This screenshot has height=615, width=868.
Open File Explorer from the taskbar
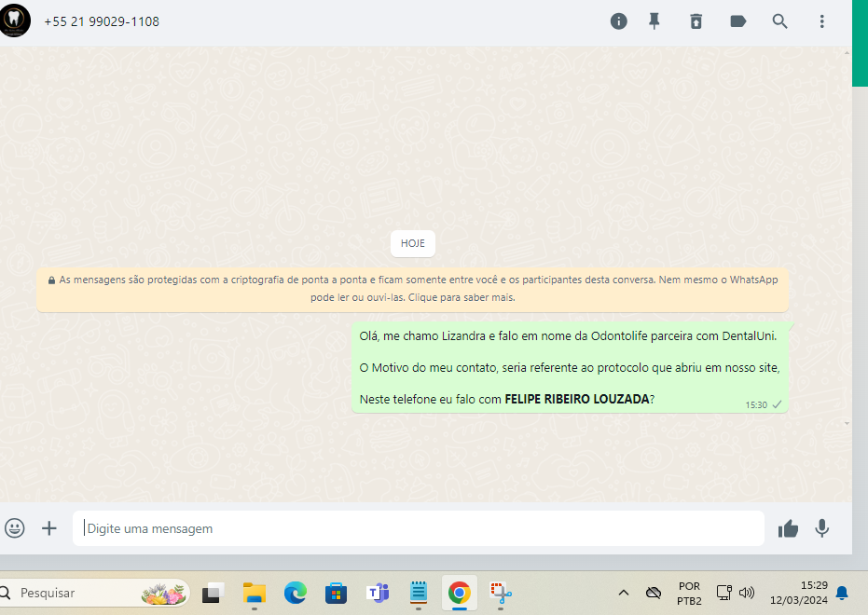[x=255, y=594]
